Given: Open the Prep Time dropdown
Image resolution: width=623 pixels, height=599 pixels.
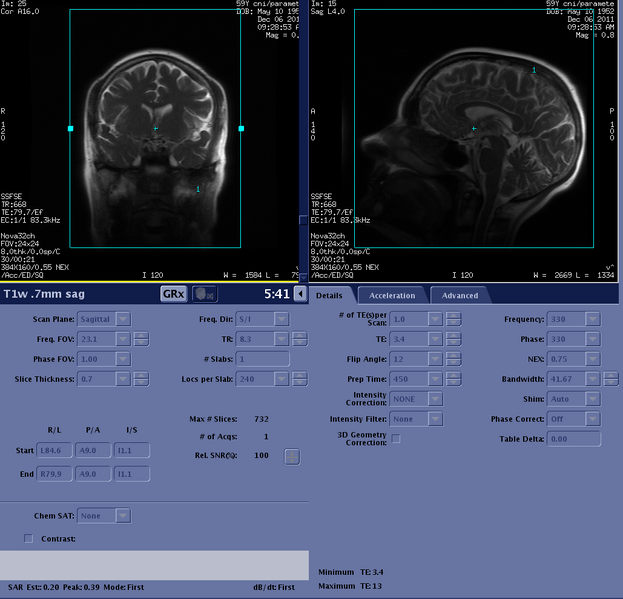Looking at the screenshot, I should point(435,379).
